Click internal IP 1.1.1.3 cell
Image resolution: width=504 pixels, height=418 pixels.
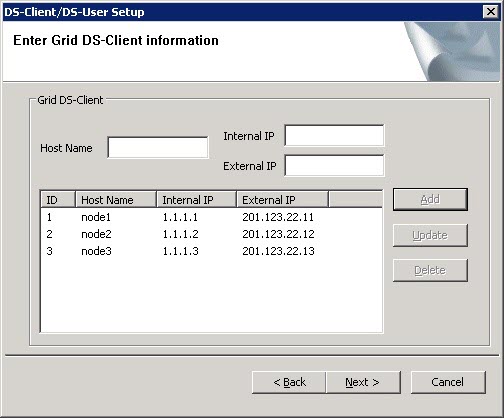(x=180, y=251)
